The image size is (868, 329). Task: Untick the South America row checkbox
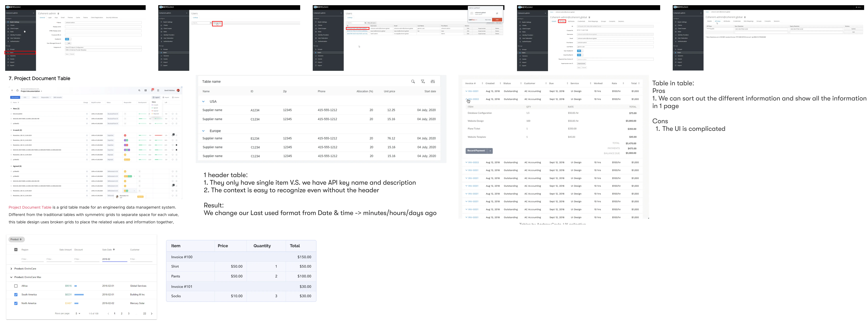[16, 295]
